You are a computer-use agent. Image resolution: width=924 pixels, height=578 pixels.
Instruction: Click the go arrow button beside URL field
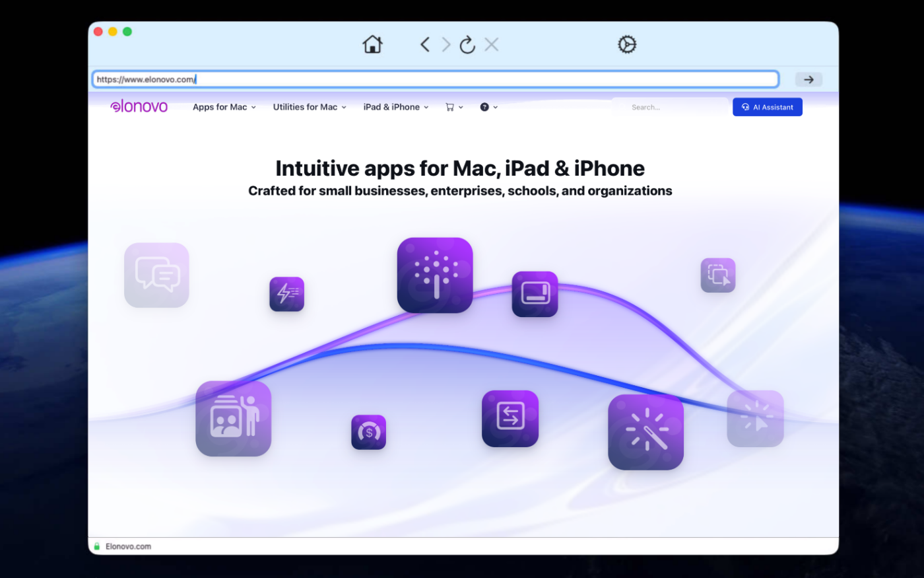click(x=808, y=79)
